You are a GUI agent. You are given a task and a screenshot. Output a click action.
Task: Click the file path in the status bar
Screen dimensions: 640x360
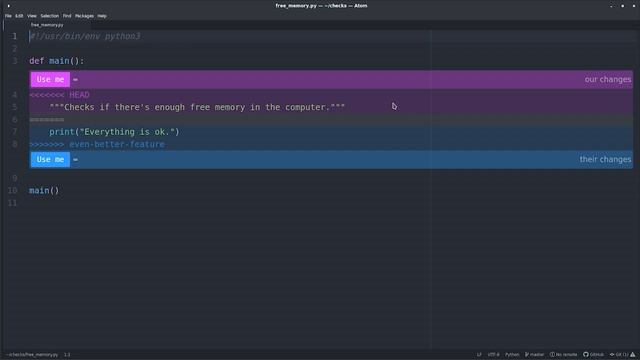(x=32, y=355)
